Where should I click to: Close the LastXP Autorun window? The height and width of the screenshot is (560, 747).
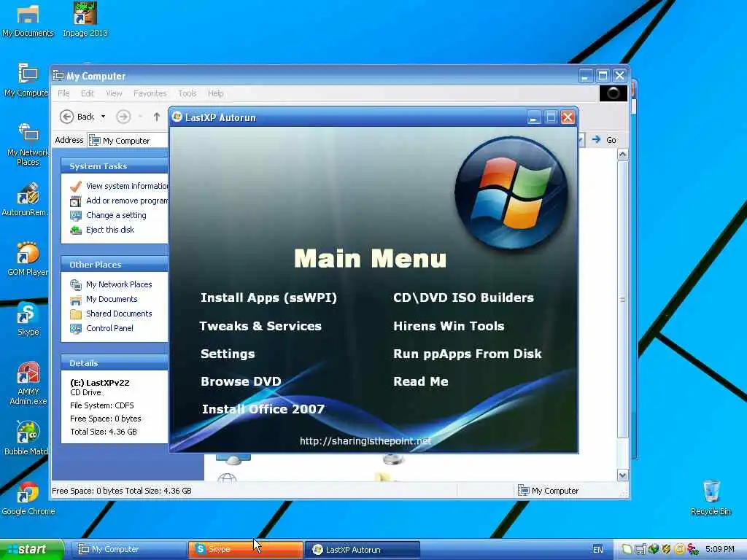tap(568, 117)
